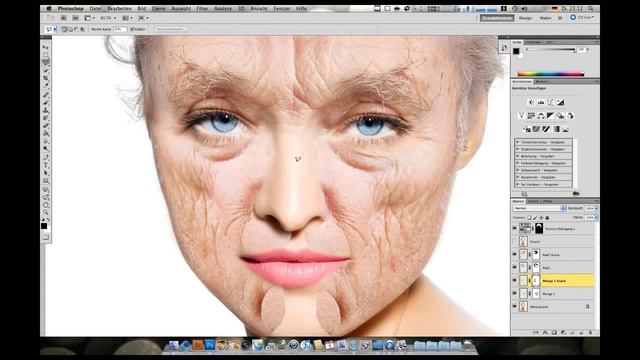The height and width of the screenshot is (360, 640).
Task: Open the layer blend mode dropdown
Action: click(539, 208)
